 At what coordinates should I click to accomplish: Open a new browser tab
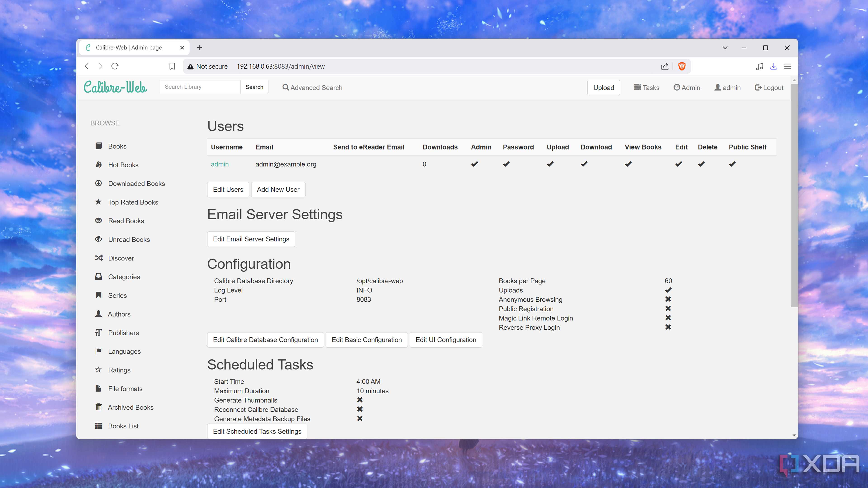pyautogui.click(x=199, y=47)
